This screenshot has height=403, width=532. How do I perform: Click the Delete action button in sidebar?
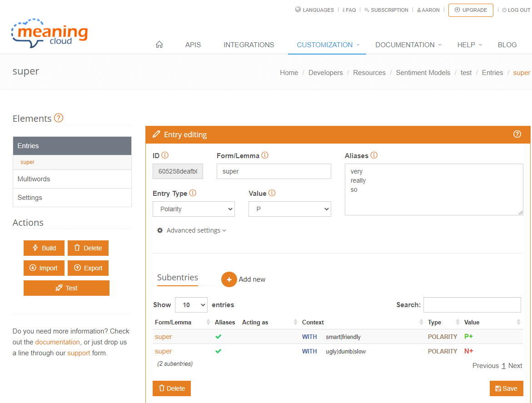pyautogui.click(x=88, y=248)
